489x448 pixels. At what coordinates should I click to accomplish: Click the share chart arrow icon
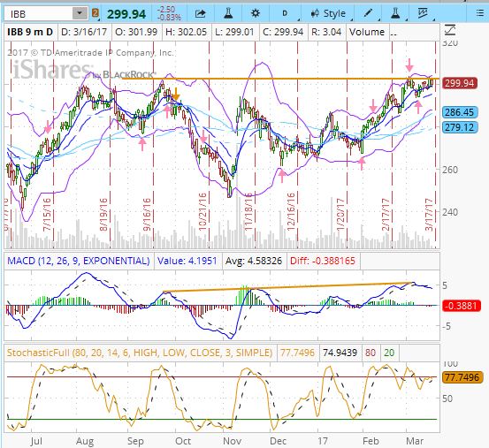(200, 13)
